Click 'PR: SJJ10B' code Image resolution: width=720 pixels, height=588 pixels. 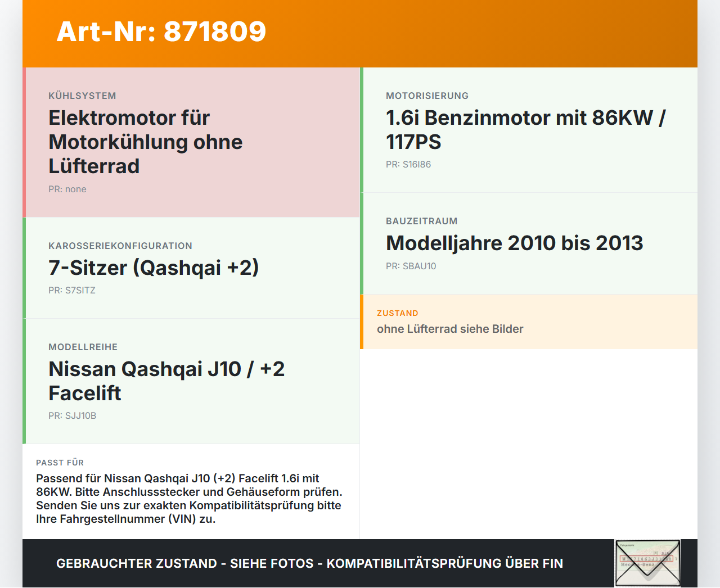tap(73, 416)
